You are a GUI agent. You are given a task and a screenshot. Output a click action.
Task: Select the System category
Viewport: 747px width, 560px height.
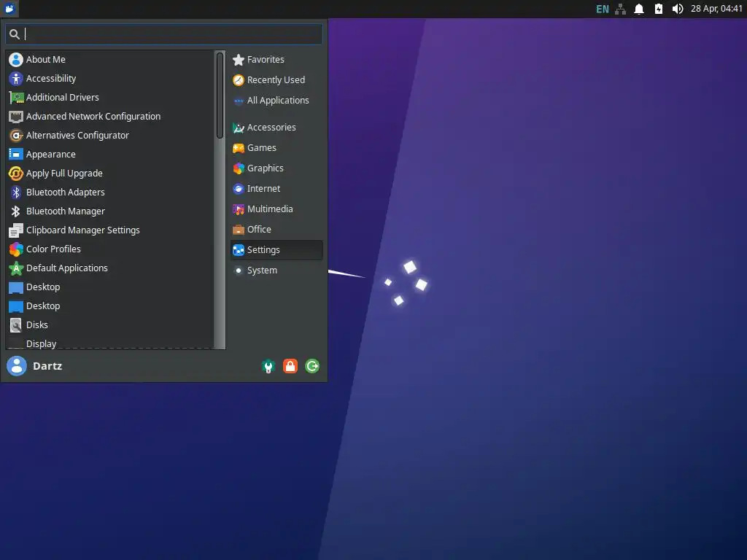click(x=276, y=271)
